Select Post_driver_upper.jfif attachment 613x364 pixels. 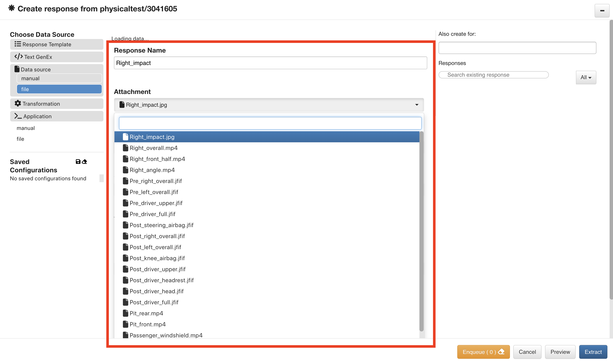[267, 269]
